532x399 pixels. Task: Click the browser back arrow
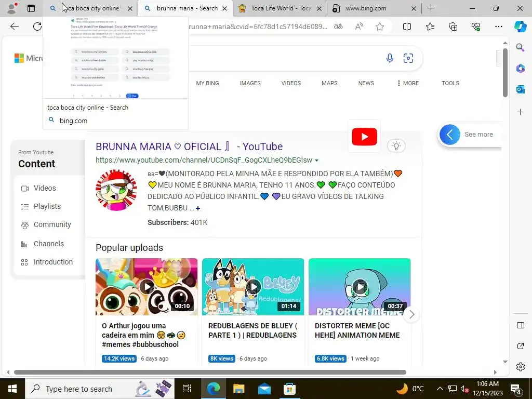point(14,26)
